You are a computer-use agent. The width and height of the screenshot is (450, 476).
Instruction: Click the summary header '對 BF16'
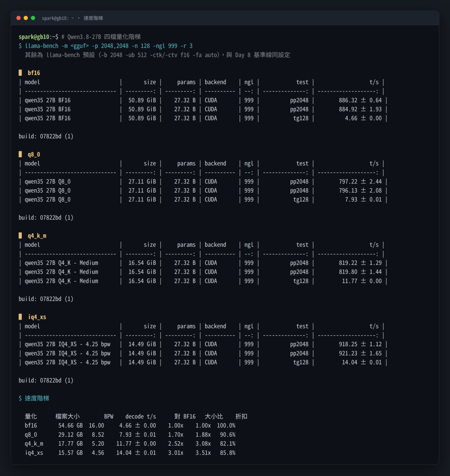coord(185,417)
